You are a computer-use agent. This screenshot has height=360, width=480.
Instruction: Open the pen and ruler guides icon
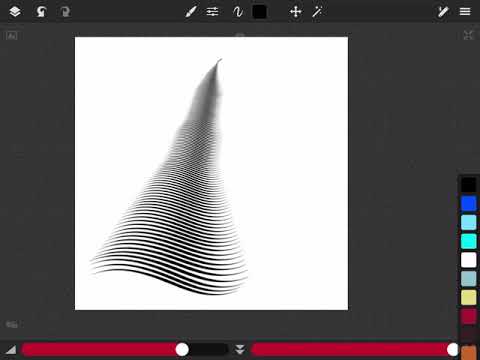[x=442, y=12]
